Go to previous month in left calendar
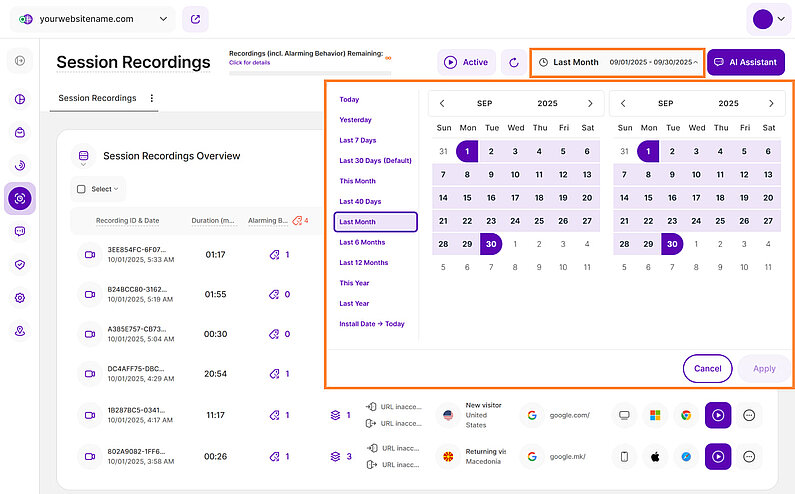795x494 pixels. [x=442, y=103]
